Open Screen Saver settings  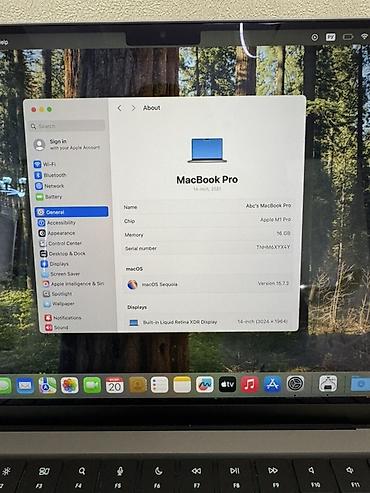pos(61,274)
